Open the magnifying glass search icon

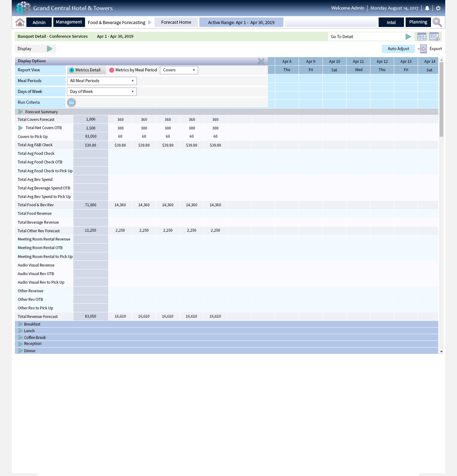click(x=437, y=22)
